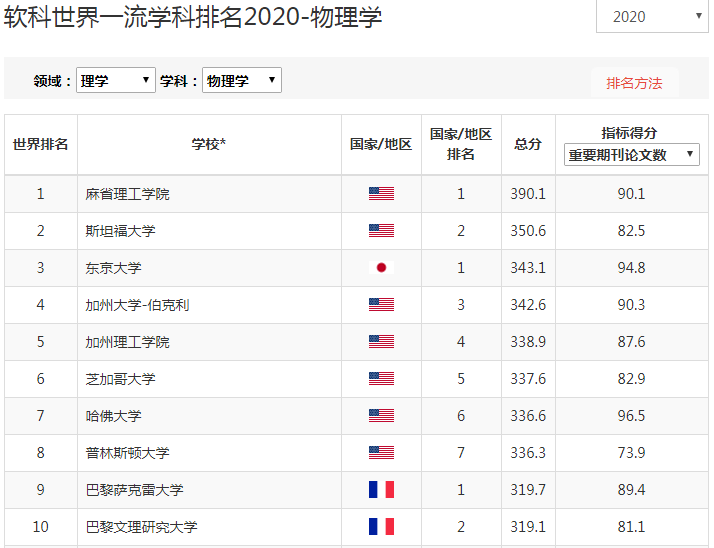
Task: Click the school name 普林斯顿大学
Action: (128, 453)
